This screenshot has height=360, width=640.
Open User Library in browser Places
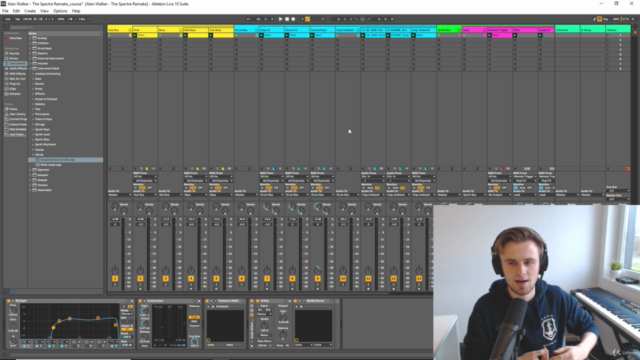click(x=17, y=114)
